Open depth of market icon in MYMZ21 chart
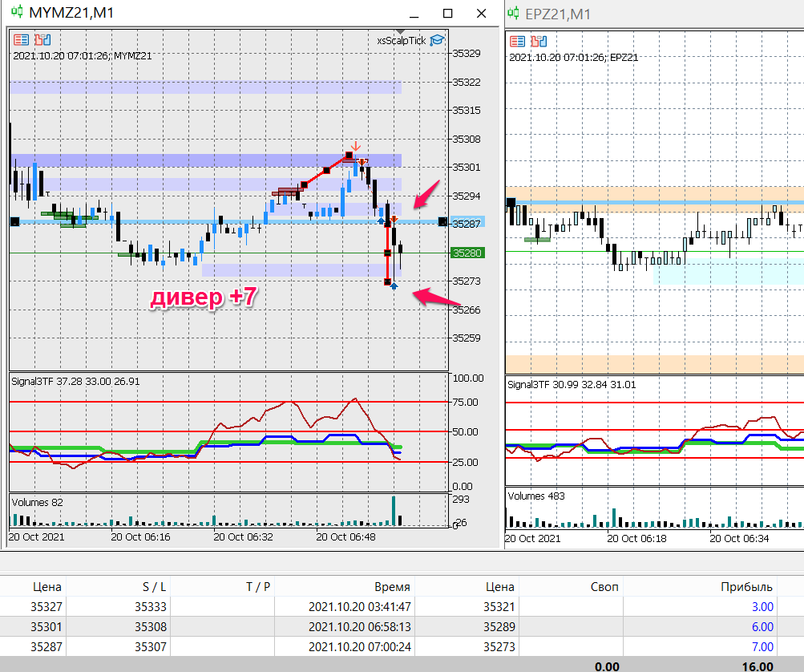 click(x=42, y=40)
